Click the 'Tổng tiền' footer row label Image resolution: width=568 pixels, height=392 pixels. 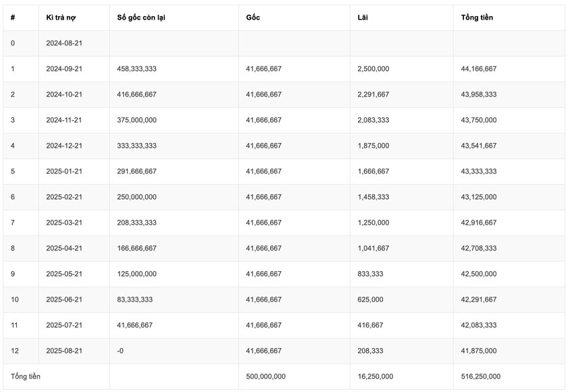tap(26, 376)
